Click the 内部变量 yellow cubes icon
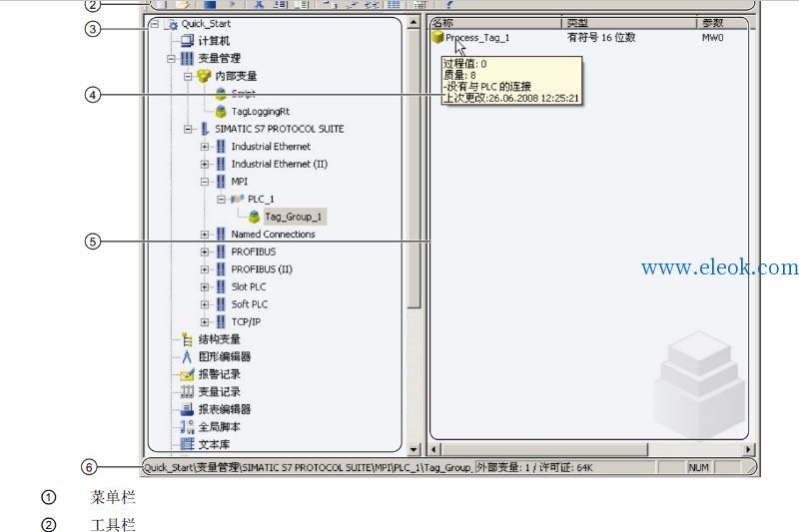 [x=204, y=77]
